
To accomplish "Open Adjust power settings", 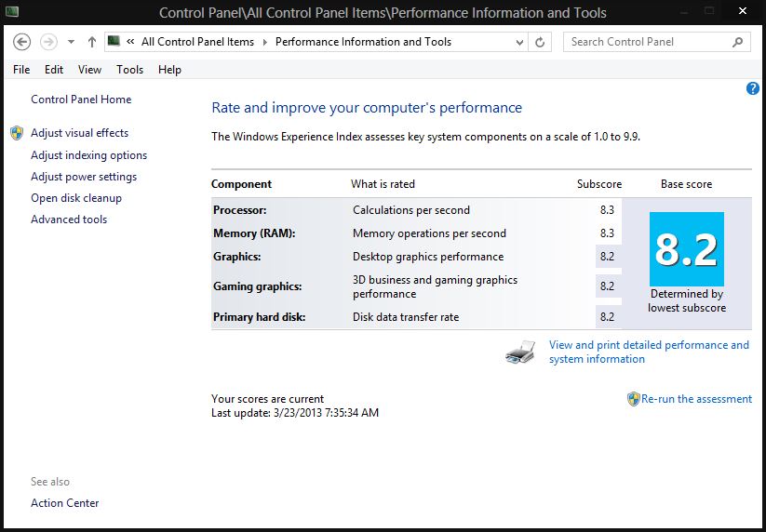I will coord(84,177).
